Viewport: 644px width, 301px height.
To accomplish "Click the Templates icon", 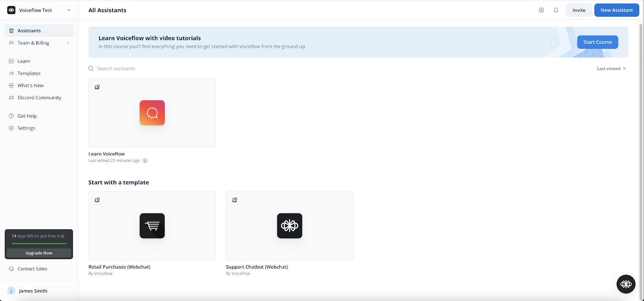I will tap(11, 73).
